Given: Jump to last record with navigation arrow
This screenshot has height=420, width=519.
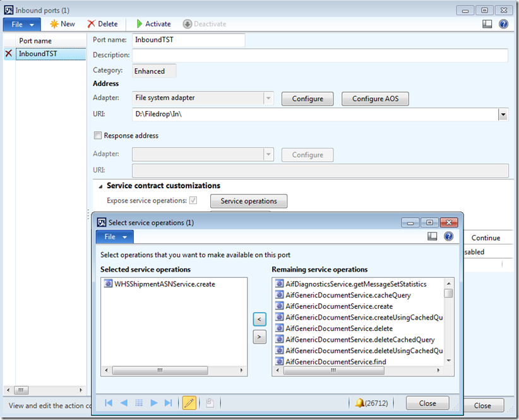Looking at the screenshot, I should [168, 403].
